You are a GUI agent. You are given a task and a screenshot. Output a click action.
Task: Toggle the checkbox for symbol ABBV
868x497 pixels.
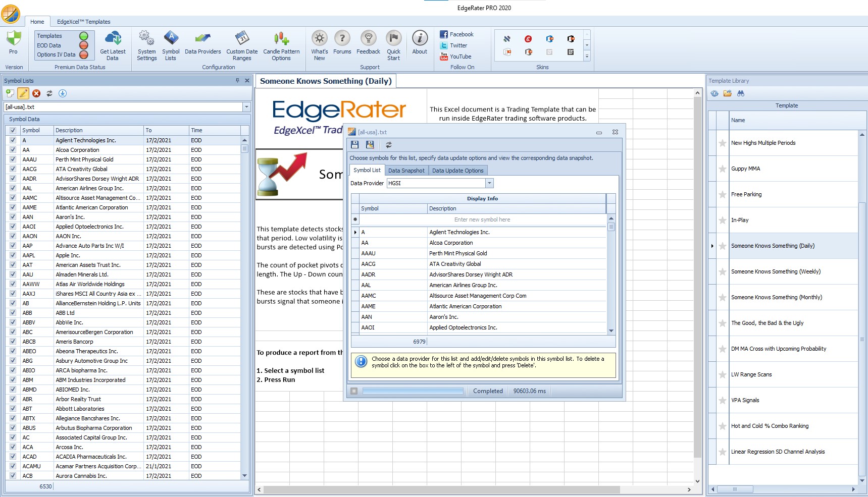coord(13,322)
